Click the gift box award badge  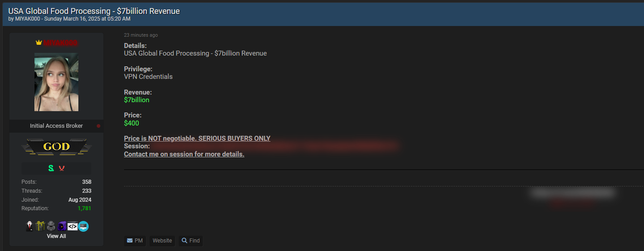(x=40, y=226)
